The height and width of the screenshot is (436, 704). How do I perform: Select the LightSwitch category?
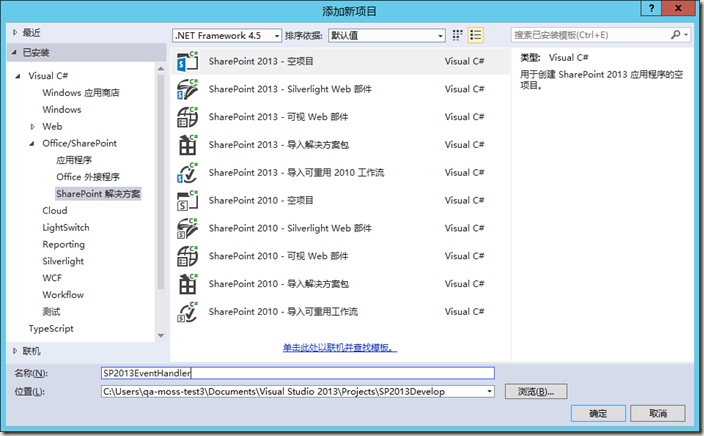66,228
